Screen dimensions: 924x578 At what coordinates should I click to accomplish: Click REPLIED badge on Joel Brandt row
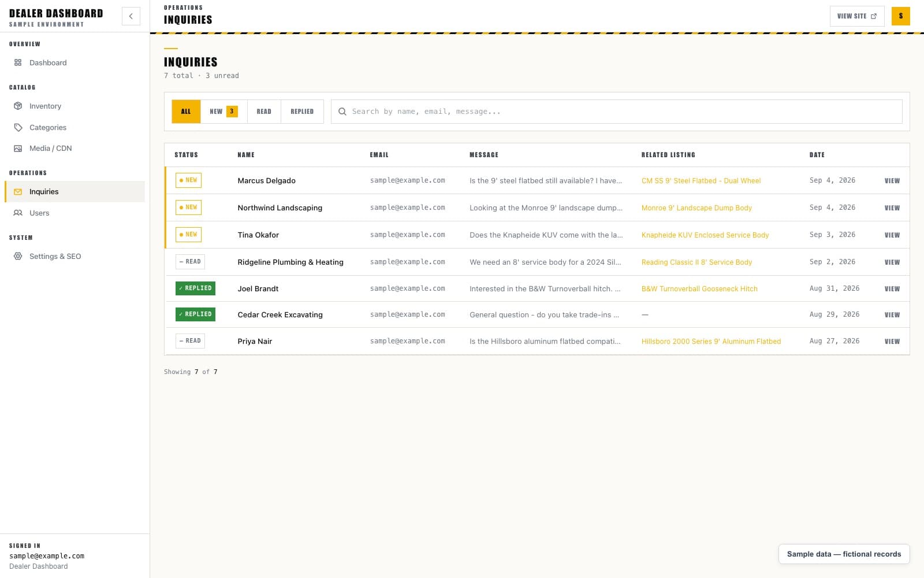pyautogui.click(x=195, y=288)
